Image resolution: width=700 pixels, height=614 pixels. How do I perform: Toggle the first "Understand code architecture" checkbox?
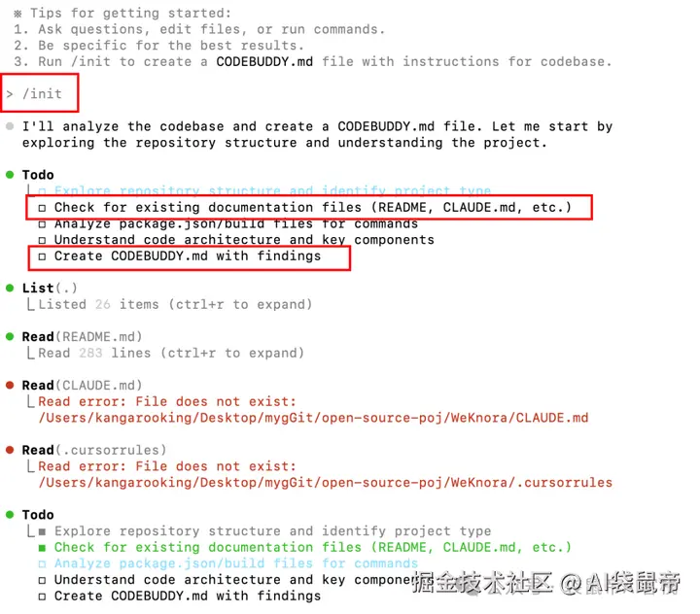pyautogui.click(x=42, y=241)
